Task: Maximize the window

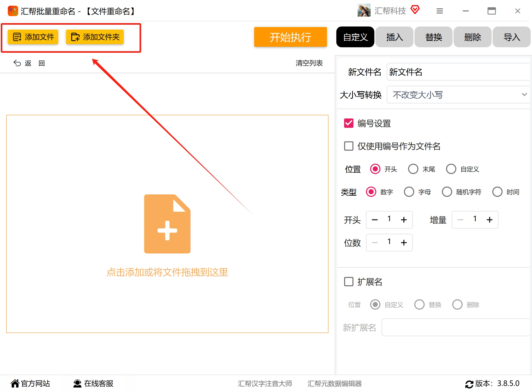Action: 491,11
